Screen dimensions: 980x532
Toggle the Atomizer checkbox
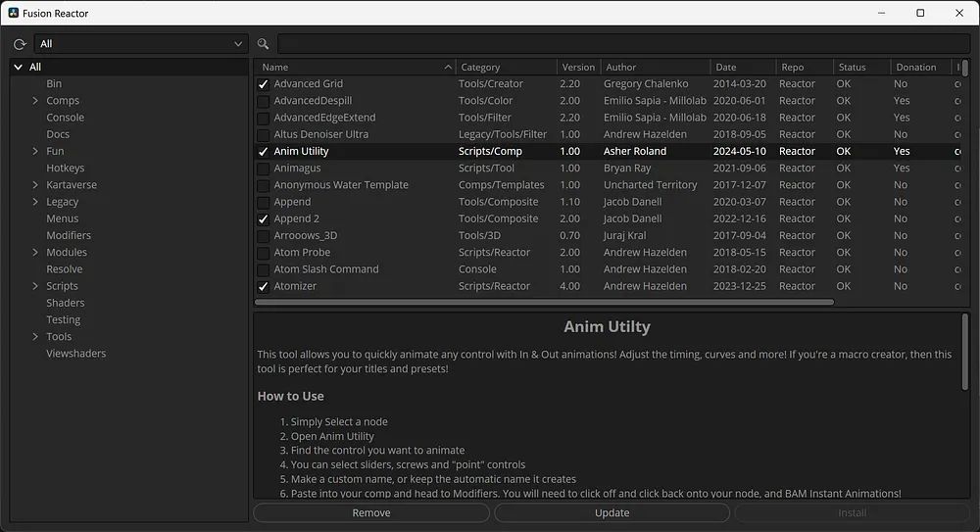[263, 286]
